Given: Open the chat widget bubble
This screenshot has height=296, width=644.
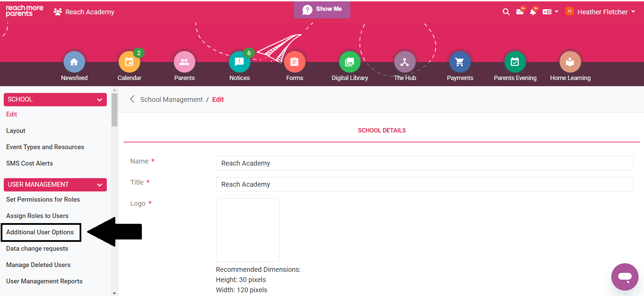Looking at the screenshot, I should click(625, 277).
